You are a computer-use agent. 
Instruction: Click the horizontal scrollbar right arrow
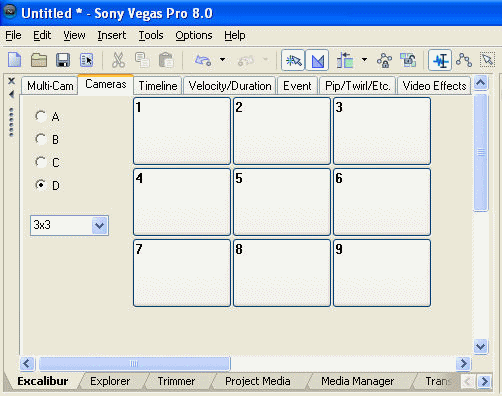(x=463, y=363)
